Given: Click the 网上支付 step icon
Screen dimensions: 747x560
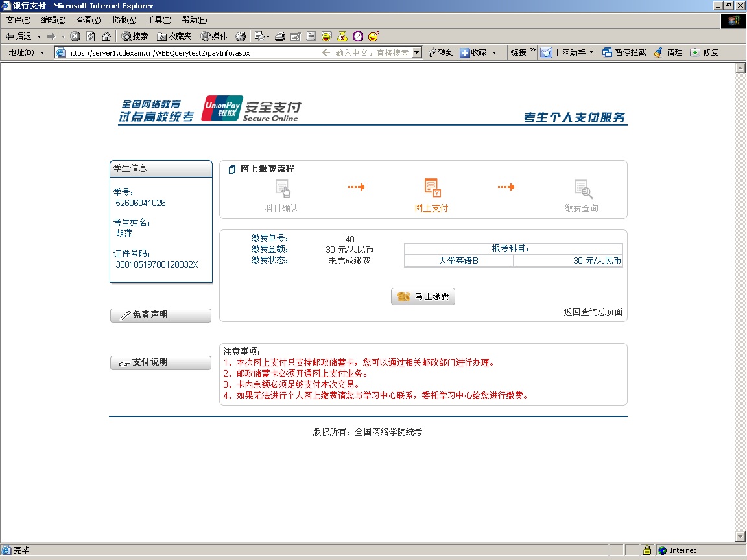Looking at the screenshot, I should (x=432, y=189).
